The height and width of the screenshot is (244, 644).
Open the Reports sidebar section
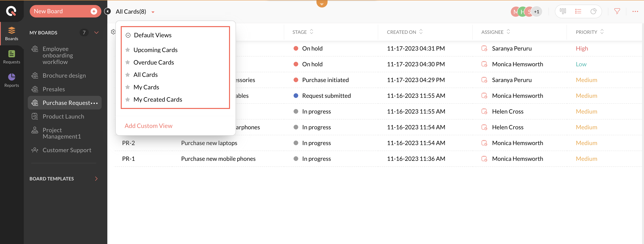11,80
